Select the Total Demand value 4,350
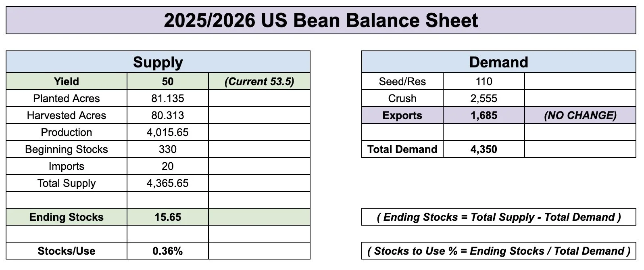Image resolution: width=644 pixels, height=270 pixels. [x=484, y=149]
